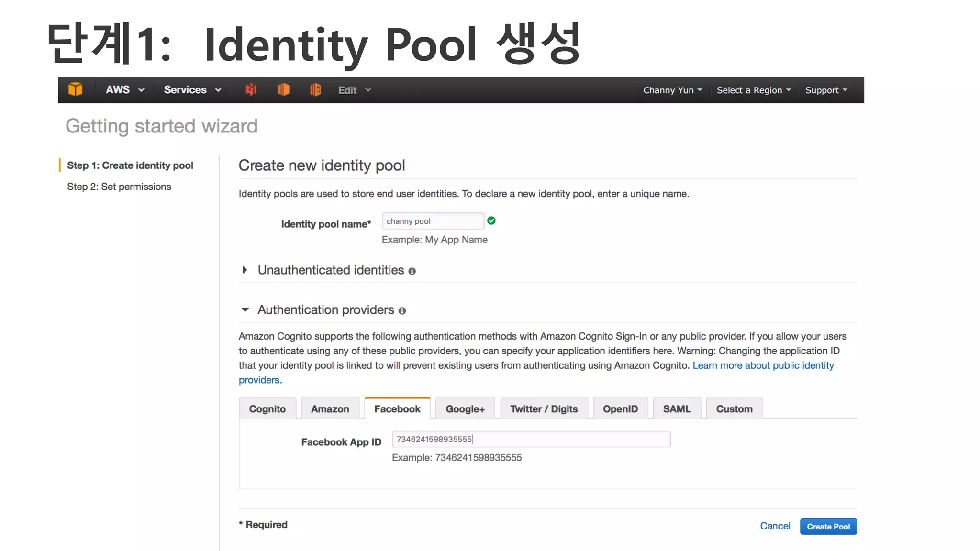The height and width of the screenshot is (551, 980).
Task: Collapse the Authentication providers section
Action: click(245, 310)
